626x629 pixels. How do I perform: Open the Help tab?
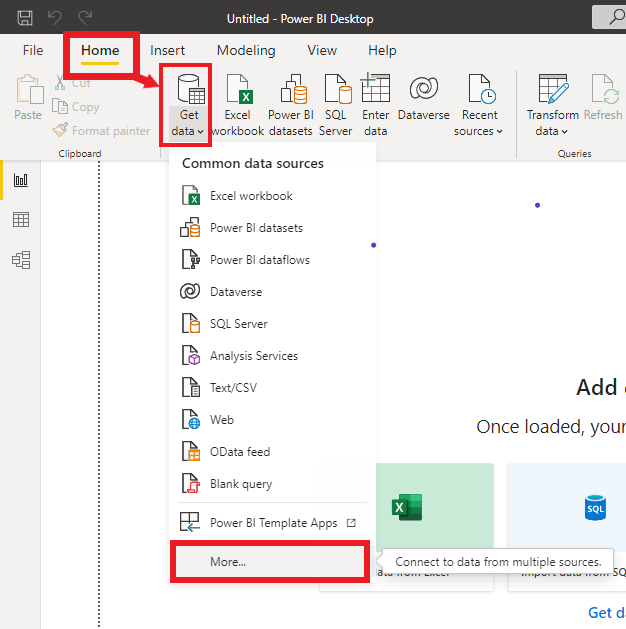pyautogui.click(x=382, y=51)
